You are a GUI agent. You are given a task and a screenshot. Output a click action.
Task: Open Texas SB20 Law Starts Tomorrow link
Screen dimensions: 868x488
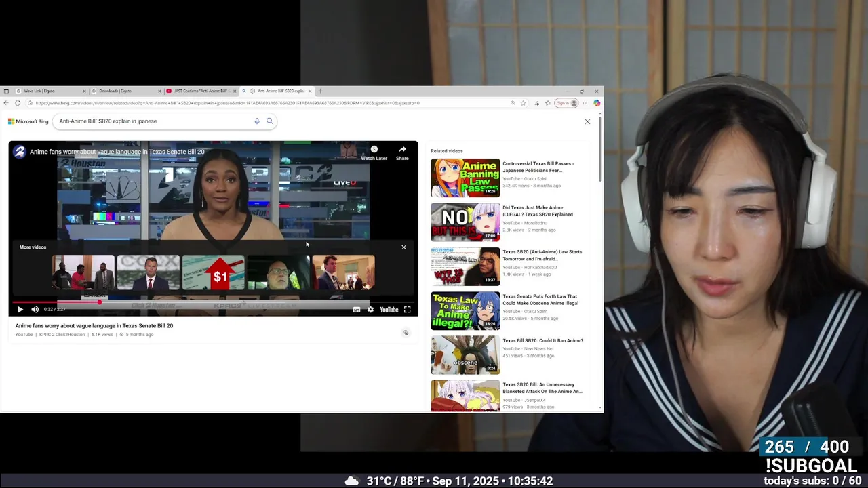pyautogui.click(x=542, y=255)
